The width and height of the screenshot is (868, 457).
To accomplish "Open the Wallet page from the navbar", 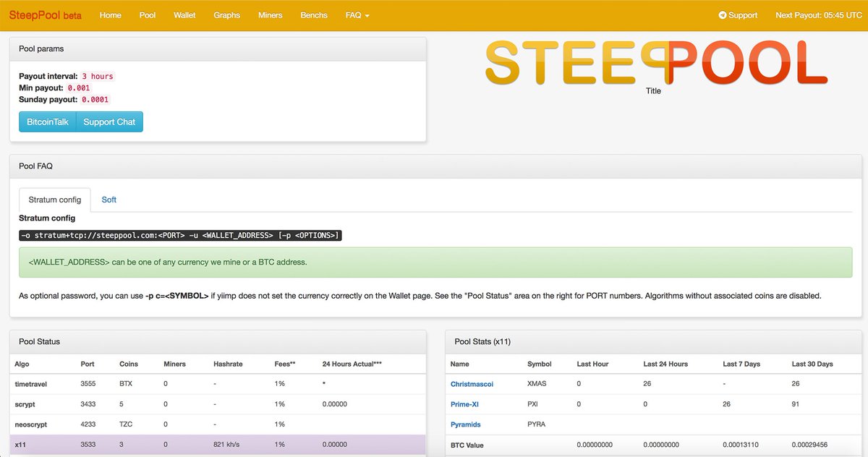I will click(184, 14).
